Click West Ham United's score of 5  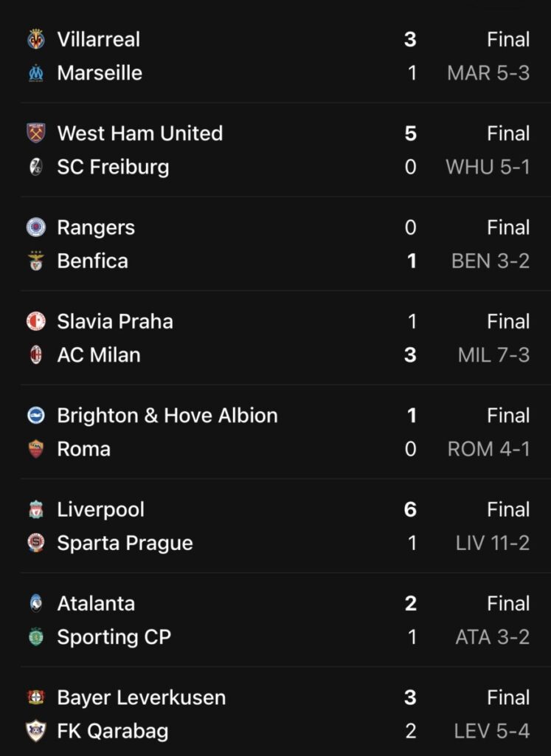click(410, 133)
